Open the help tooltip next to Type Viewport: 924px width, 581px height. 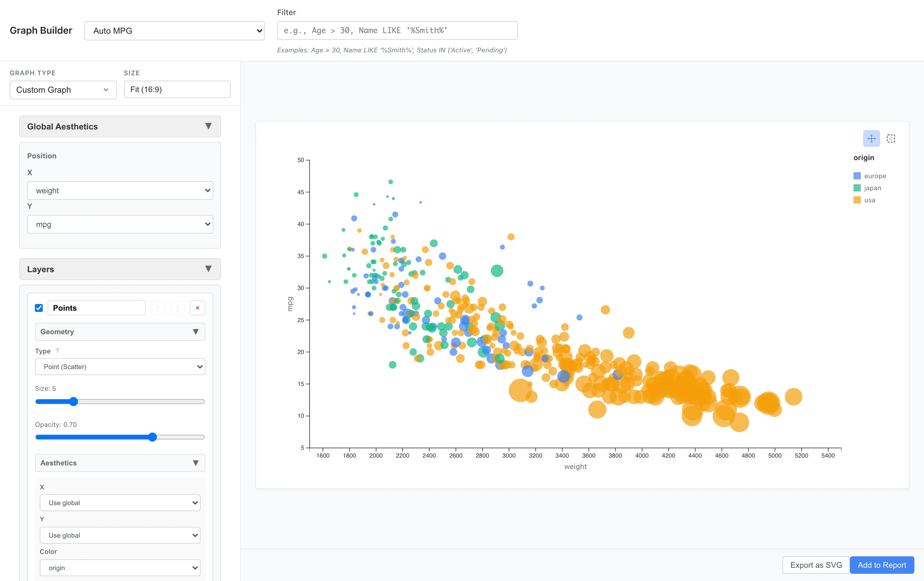click(x=57, y=350)
